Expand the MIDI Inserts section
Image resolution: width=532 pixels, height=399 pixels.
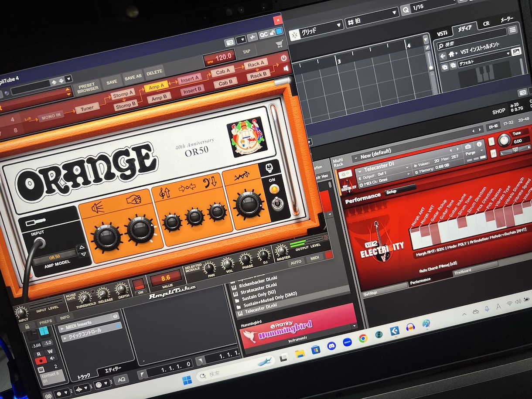point(89,321)
